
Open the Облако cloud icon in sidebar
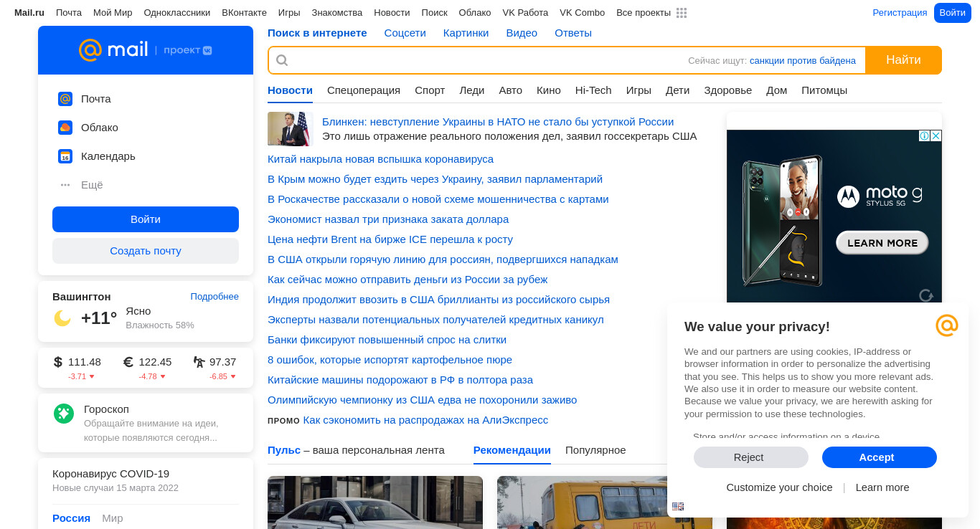tap(65, 128)
